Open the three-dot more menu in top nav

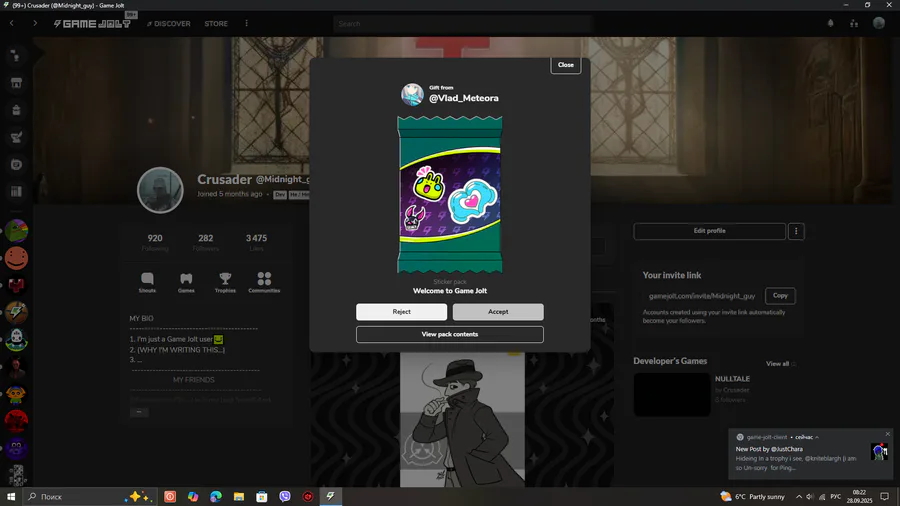246,24
